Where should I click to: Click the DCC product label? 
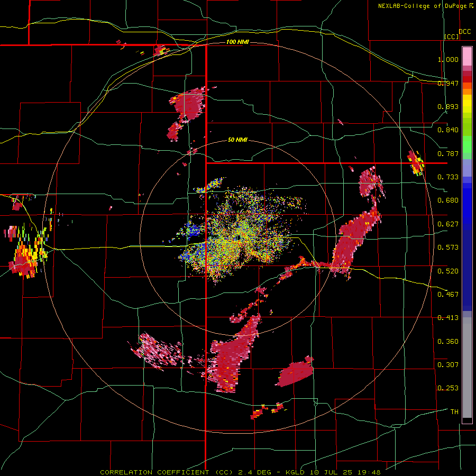465,32
